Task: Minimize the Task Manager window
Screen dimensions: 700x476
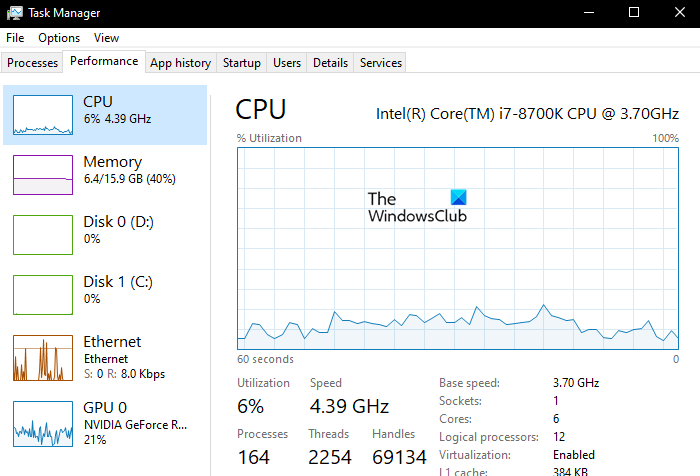Action: pyautogui.click(x=588, y=12)
